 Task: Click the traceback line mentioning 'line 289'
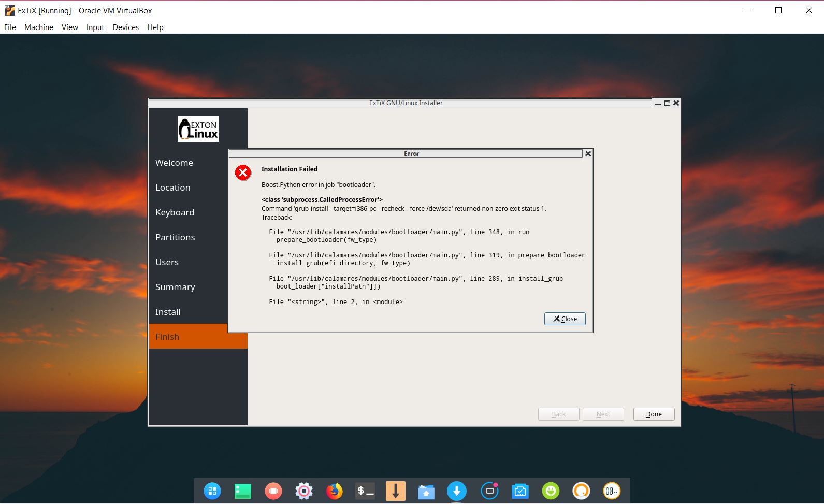tap(416, 279)
